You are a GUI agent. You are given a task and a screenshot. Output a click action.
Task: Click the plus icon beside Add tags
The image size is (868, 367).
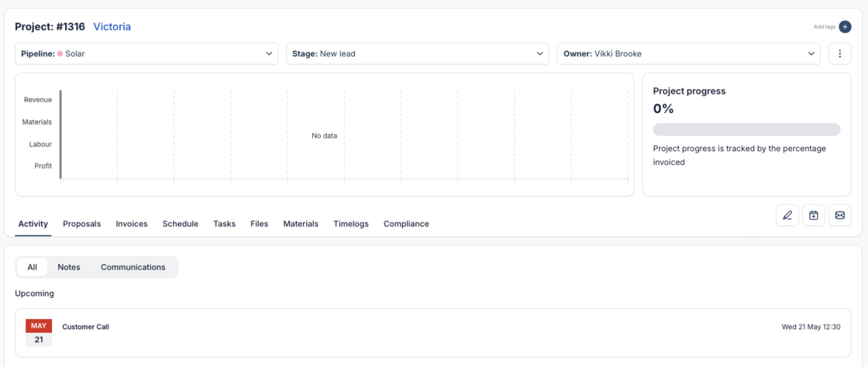coord(845,27)
